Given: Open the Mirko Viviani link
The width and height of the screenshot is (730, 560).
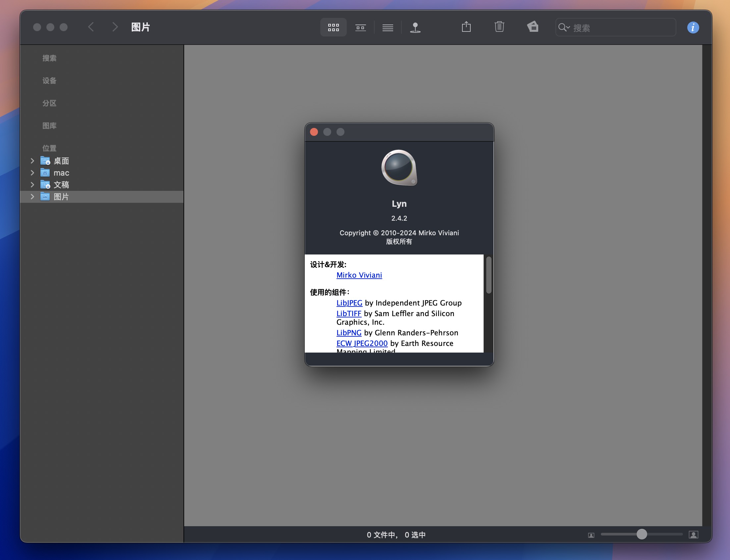Looking at the screenshot, I should [x=359, y=275].
